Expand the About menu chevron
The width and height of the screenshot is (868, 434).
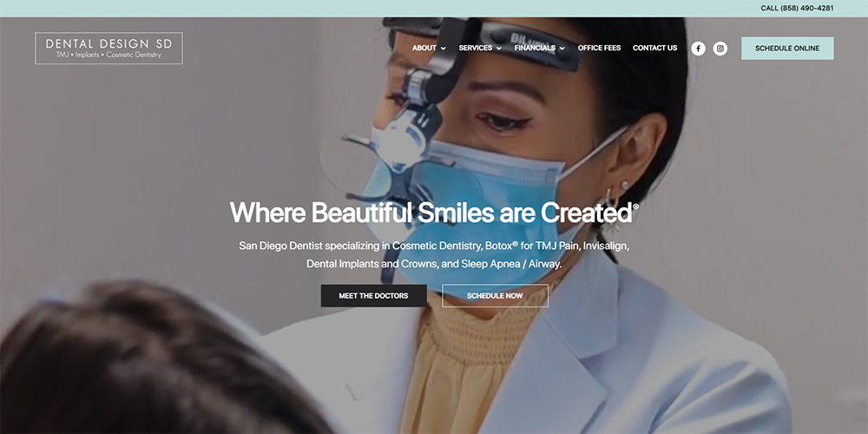point(443,49)
